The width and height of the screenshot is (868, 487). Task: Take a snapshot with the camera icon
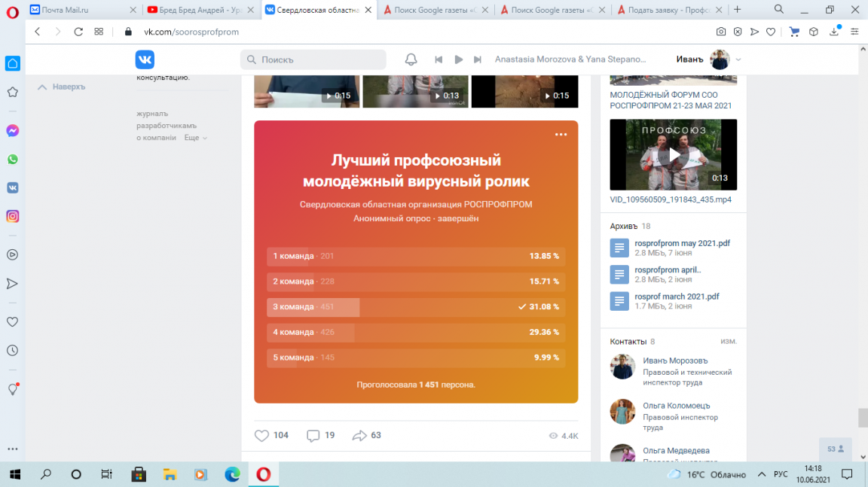720,32
